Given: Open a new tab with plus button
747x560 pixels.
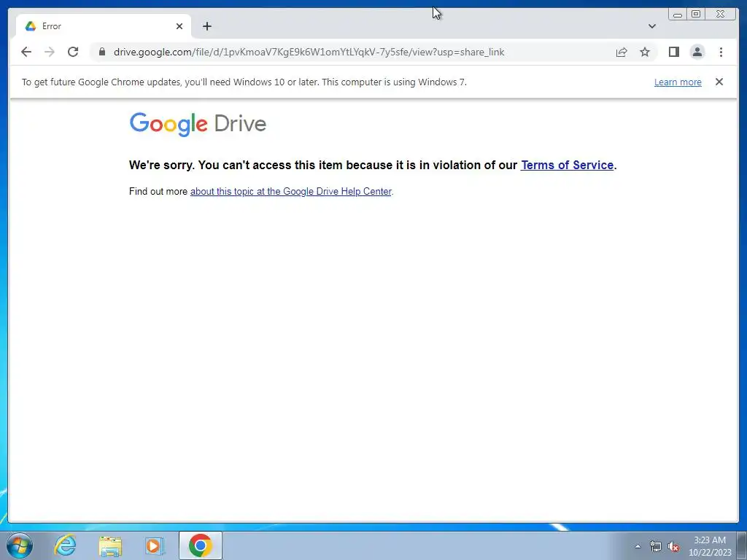Looking at the screenshot, I should pos(206,26).
